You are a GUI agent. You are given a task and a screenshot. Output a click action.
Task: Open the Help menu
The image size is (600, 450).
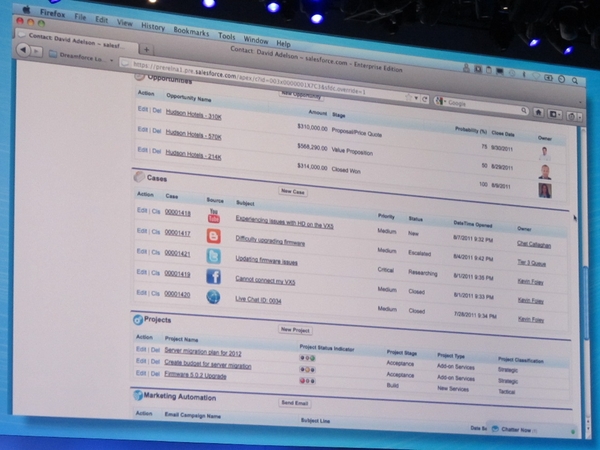click(x=283, y=43)
